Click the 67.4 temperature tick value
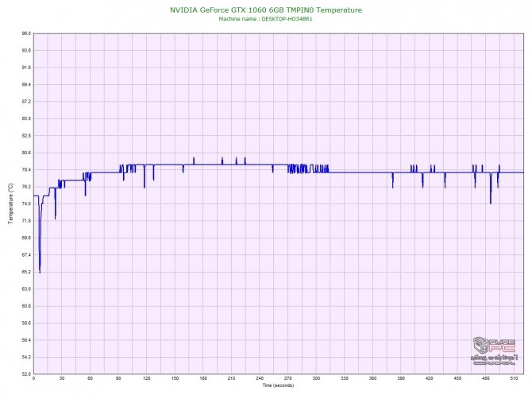The height and width of the screenshot is (399, 532). click(x=26, y=255)
